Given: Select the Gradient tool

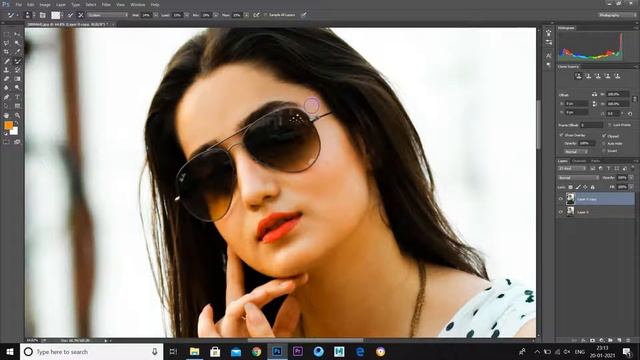Looking at the screenshot, I should [x=17, y=79].
